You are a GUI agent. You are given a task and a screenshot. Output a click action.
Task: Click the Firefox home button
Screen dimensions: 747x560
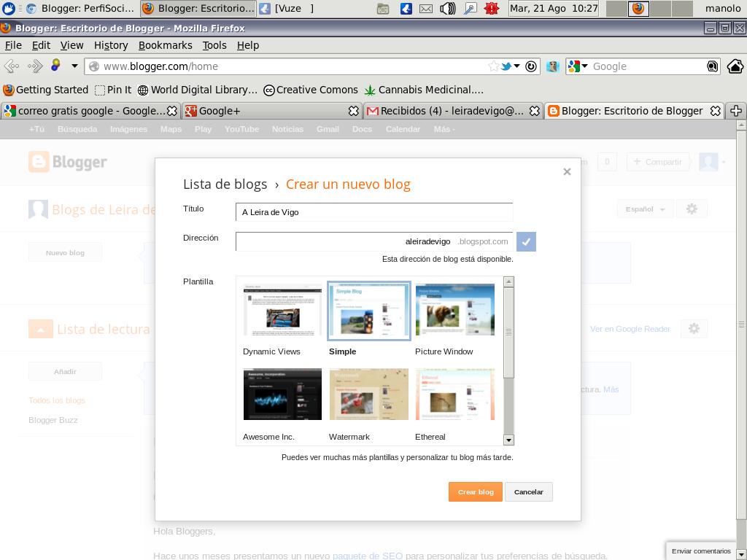pyautogui.click(x=735, y=66)
